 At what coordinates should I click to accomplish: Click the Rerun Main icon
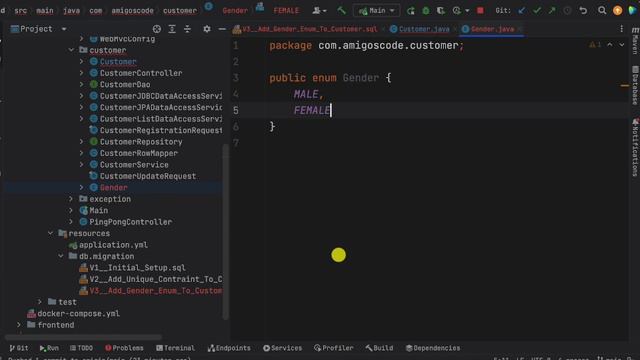[x=411, y=11]
